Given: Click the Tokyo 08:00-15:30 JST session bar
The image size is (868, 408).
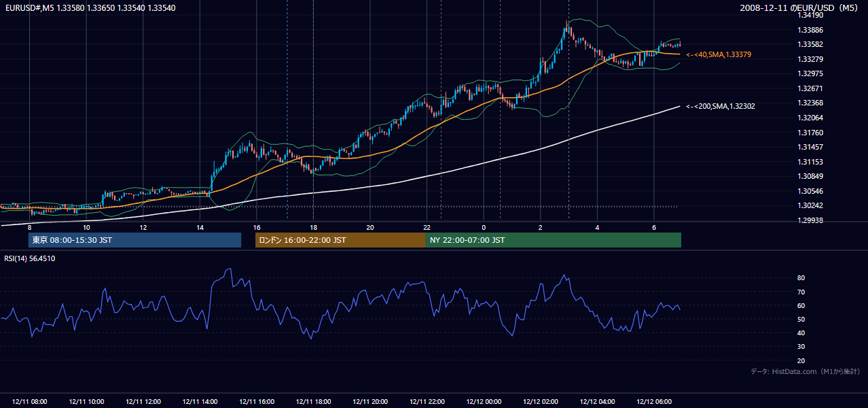Looking at the screenshot, I should (x=134, y=240).
